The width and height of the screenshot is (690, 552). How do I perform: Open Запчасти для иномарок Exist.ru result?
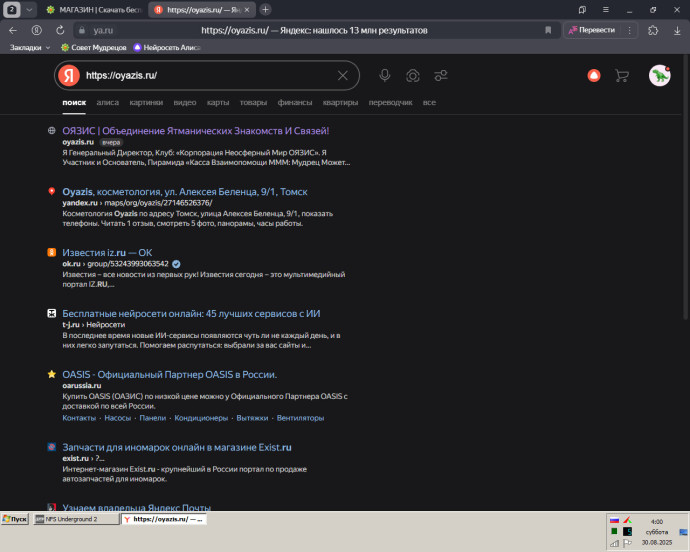177,447
